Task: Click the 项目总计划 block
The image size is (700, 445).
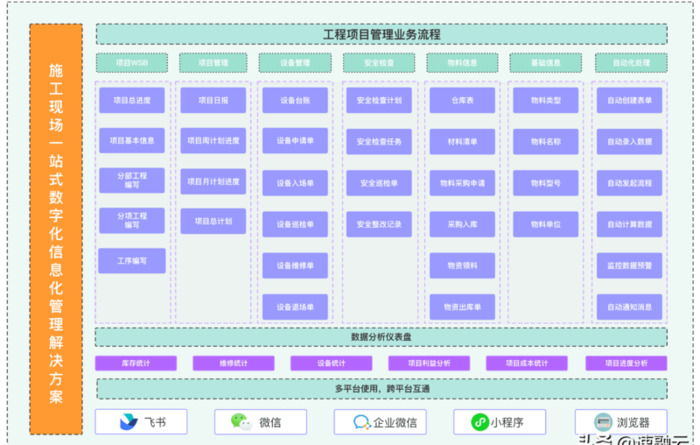Action: (213, 221)
